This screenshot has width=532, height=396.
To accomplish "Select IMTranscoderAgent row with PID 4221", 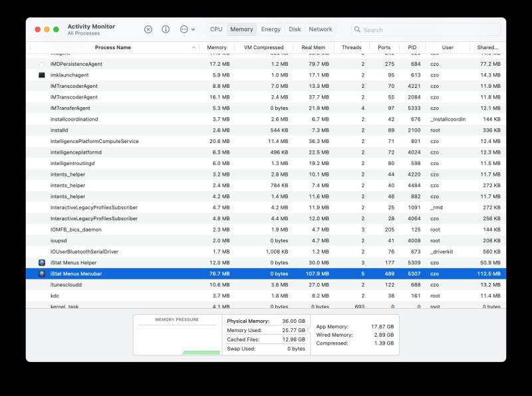I will tap(266, 86).
